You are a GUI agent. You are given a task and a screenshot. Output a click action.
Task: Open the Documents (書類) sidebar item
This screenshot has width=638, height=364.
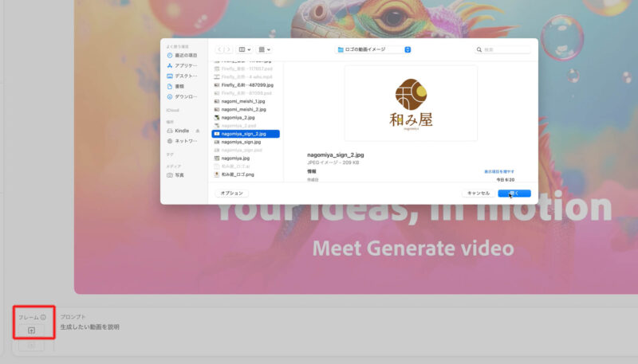tap(175, 86)
